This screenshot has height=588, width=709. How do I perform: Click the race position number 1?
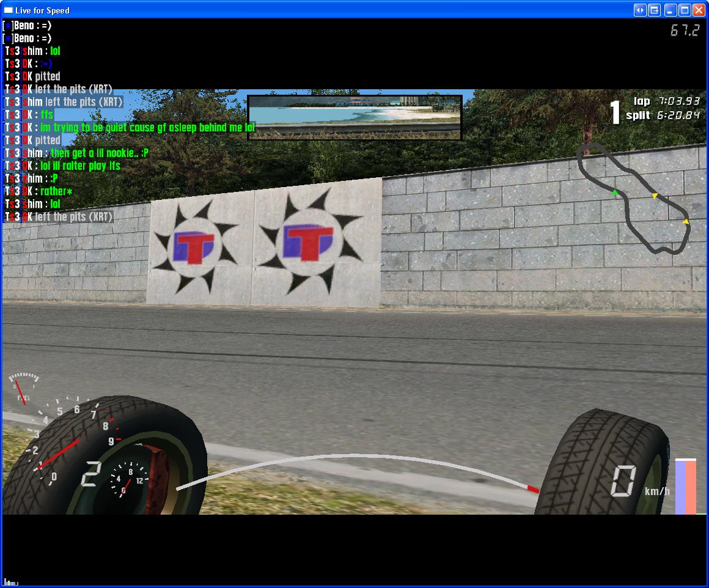(x=614, y=112)
